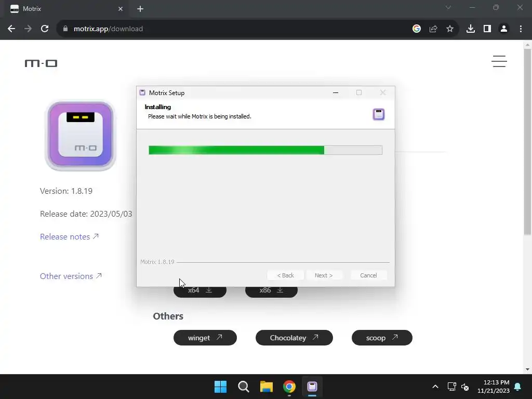Open the Chrome profile icon

(504, 29)
